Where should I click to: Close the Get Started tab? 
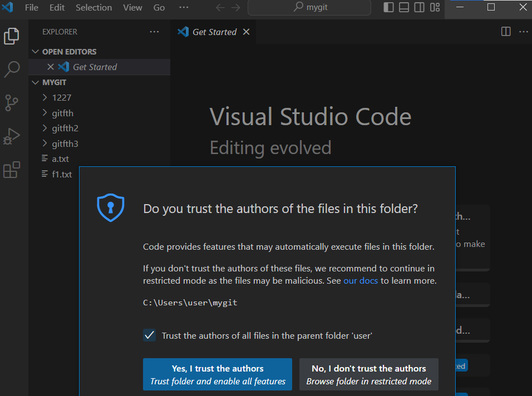[x=247, y=32]
